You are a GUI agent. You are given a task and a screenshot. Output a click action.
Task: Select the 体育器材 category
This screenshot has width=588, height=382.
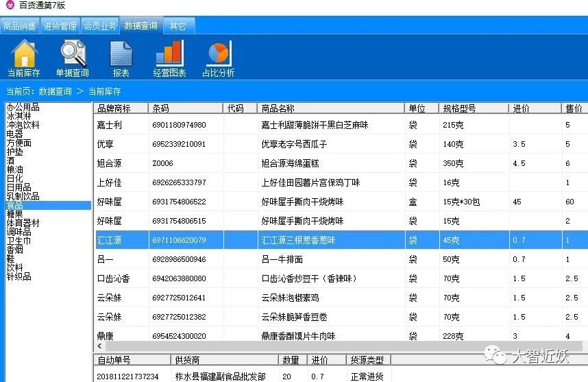click(23, 223)
